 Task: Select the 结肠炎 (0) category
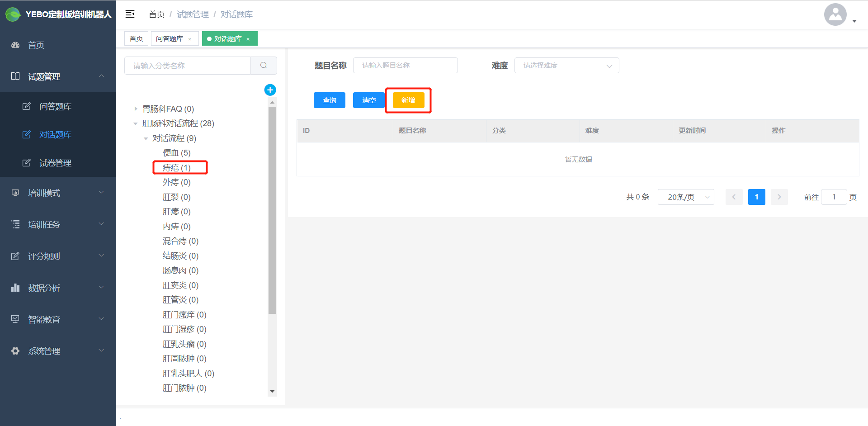181,256
